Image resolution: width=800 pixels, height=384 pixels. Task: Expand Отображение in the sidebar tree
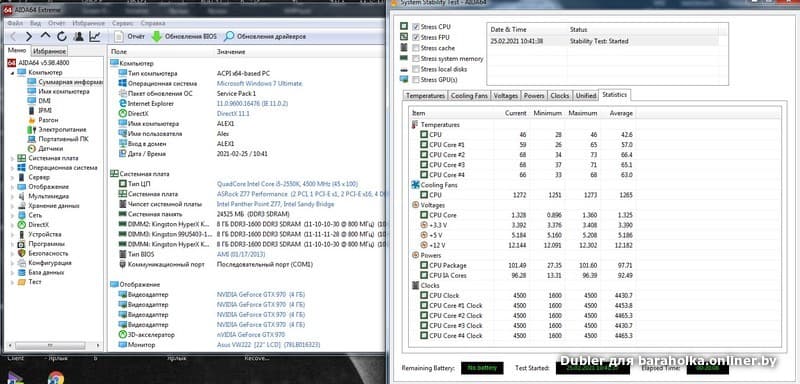point(12,187)
